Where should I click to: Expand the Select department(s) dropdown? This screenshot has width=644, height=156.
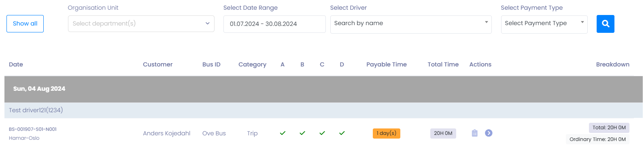[141, 24]
